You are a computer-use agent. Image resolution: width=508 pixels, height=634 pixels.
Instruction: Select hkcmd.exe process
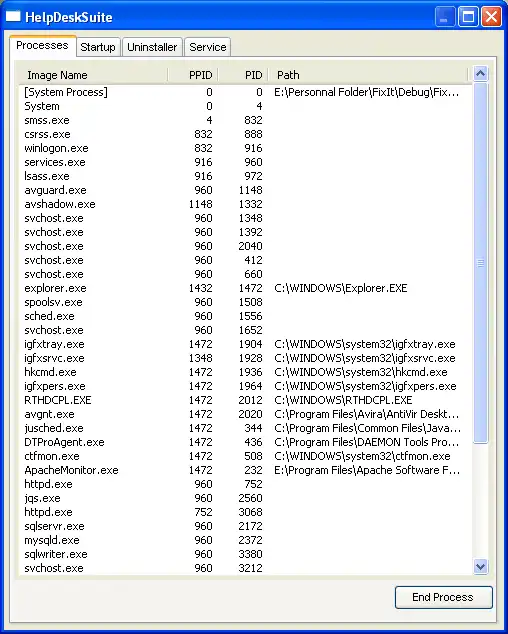tap(245, 372)
